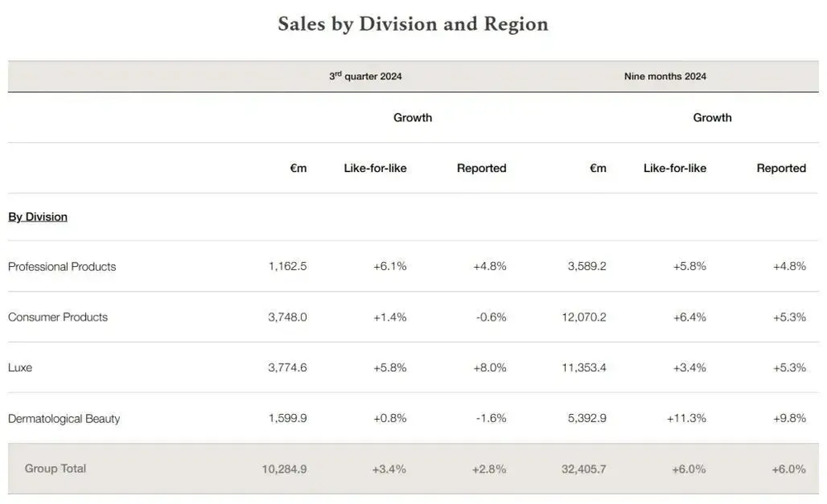Viewport: 827px width, 504px height.
Task: Click the Luxe row label
Action: 20,367
